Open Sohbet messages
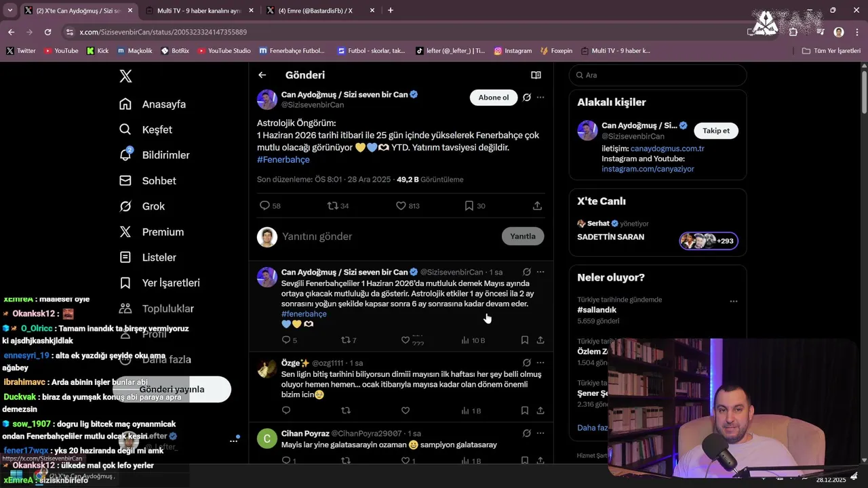This screenshot has height=488, width=868. point(148,181)
